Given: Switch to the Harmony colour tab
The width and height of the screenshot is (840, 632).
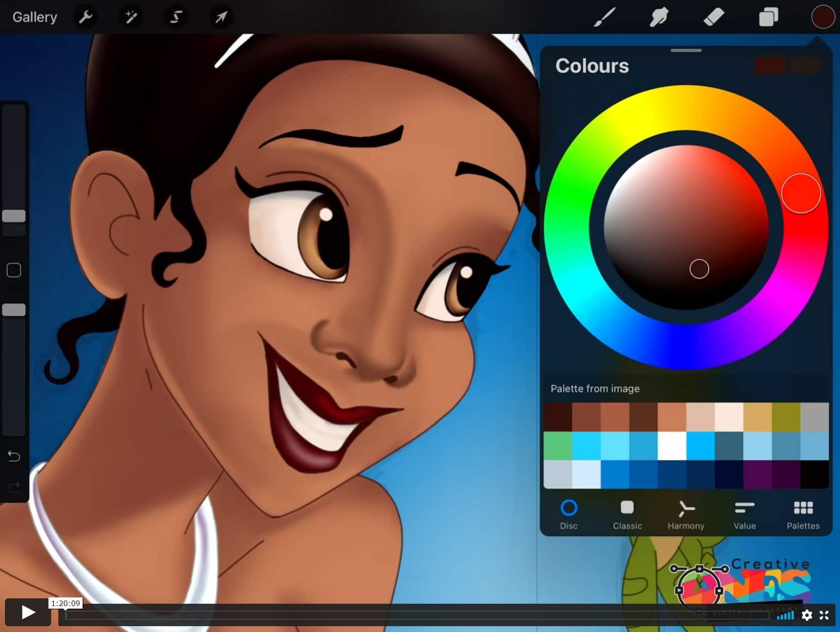Looking at the screenshot, I should [686, 515].
